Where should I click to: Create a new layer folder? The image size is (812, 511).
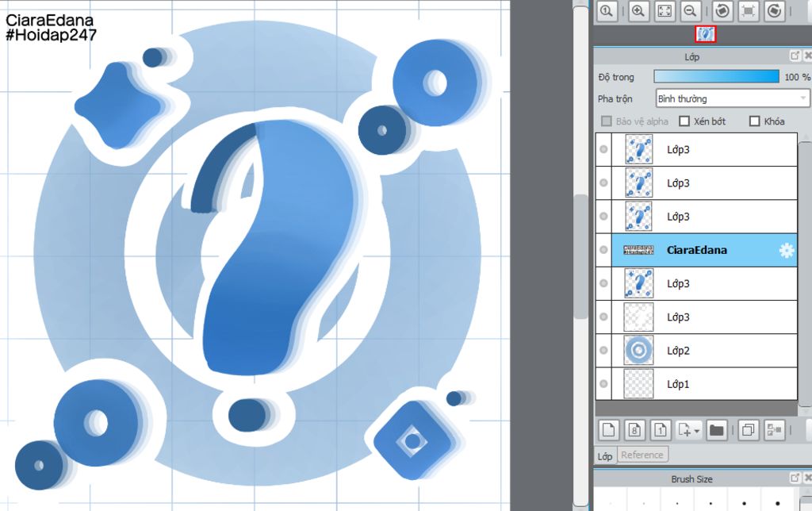coord(716,429)
